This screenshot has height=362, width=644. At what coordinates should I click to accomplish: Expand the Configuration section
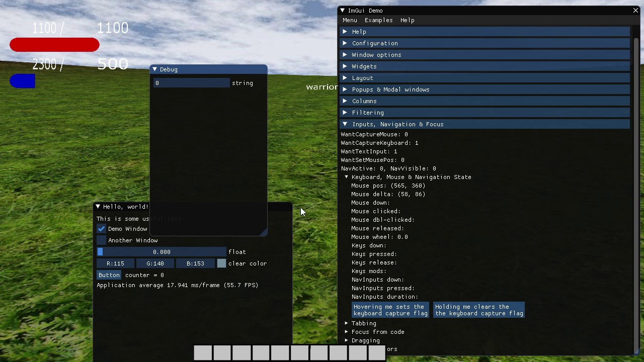(485, 43)
